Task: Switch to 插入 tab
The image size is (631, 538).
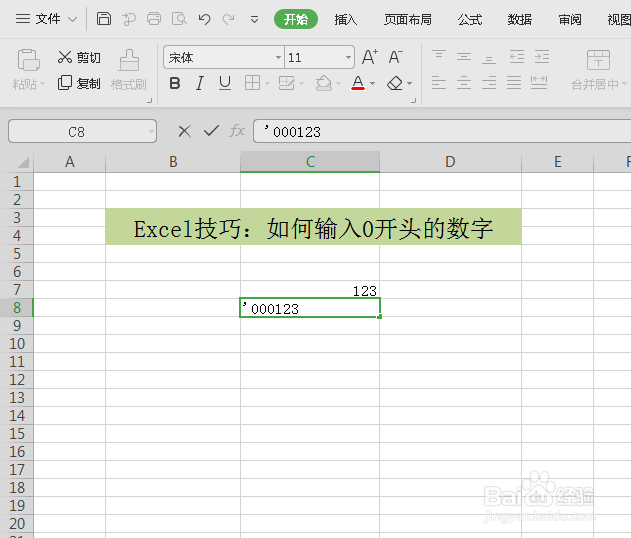Action: coord(346,19)
